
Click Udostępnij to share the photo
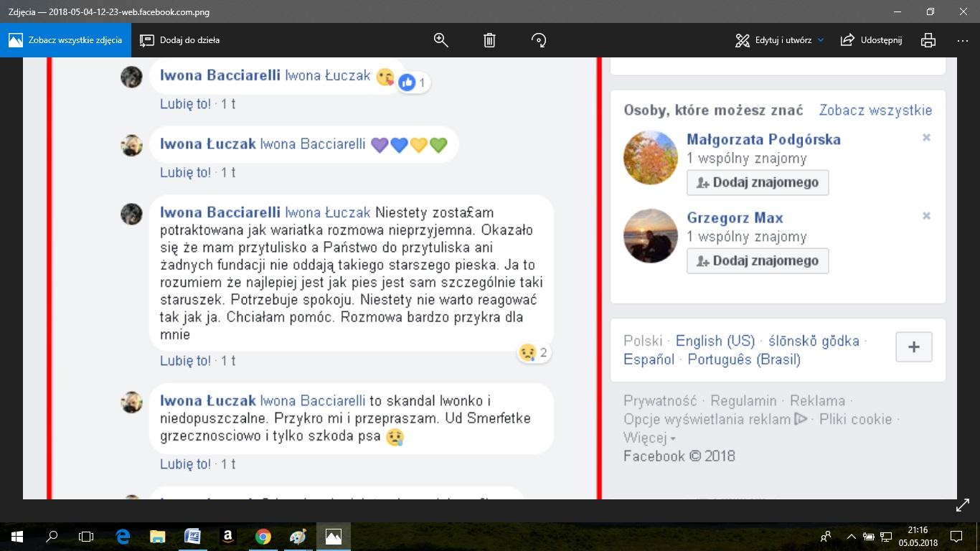[x=872, y=40]
